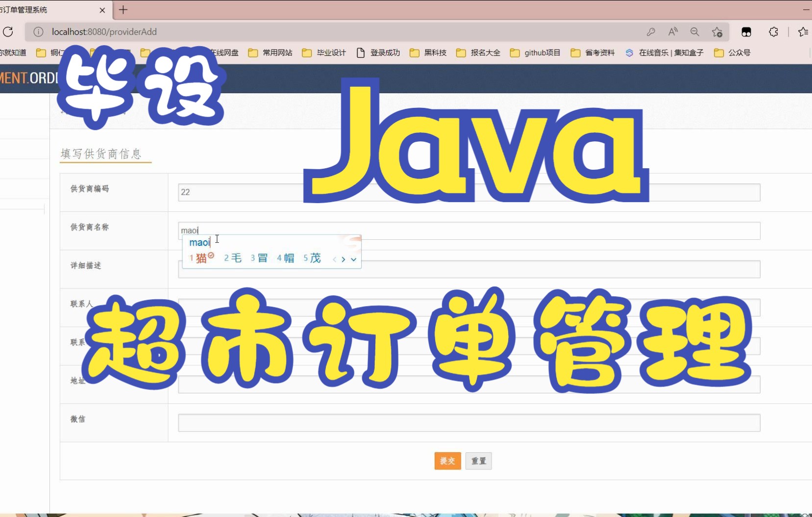Select IME candidate 3 冒
812x517 pixels.
[259, 258]
